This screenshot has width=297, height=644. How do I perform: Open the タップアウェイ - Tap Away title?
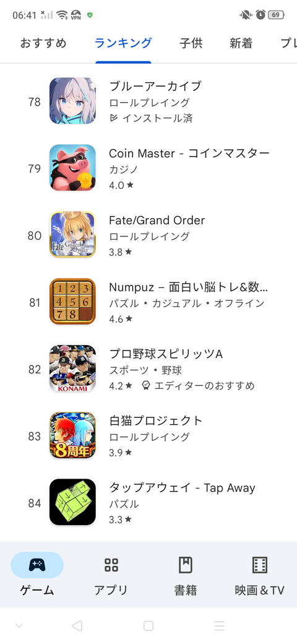(x=182, y=488)
